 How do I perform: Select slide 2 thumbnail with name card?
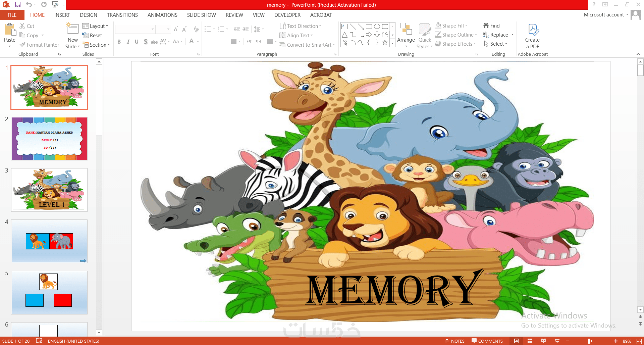pos(49,139)
